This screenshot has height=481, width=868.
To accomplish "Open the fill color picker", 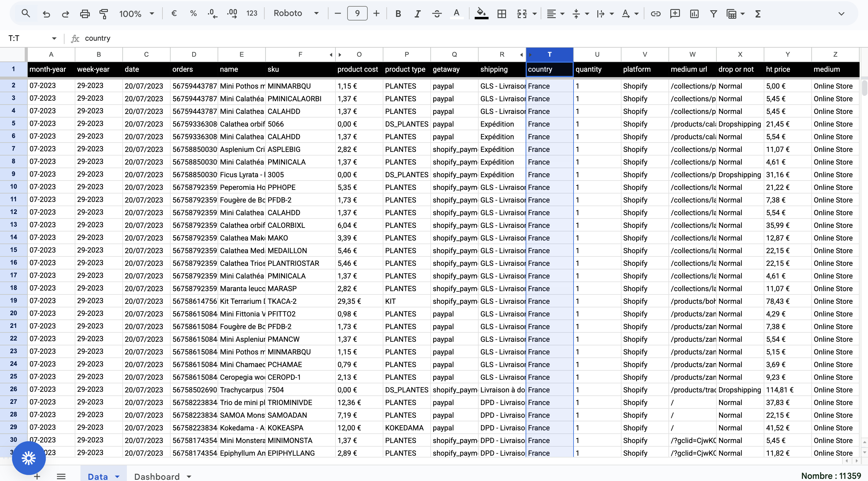I will [482, 14].
